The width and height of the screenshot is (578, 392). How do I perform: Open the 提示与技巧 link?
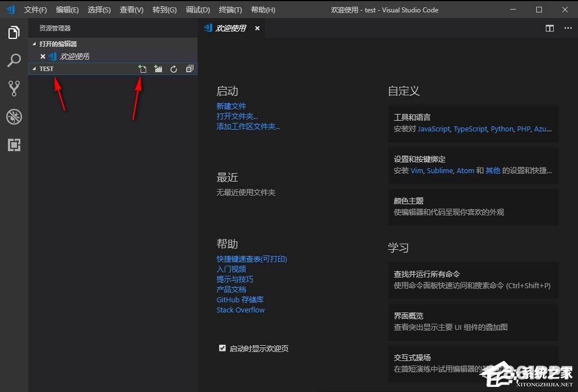click(235, 279)
